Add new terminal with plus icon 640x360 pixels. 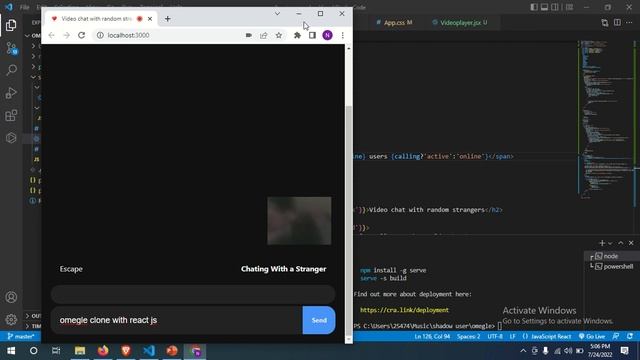pyautogui.click(x=602, y=243)
